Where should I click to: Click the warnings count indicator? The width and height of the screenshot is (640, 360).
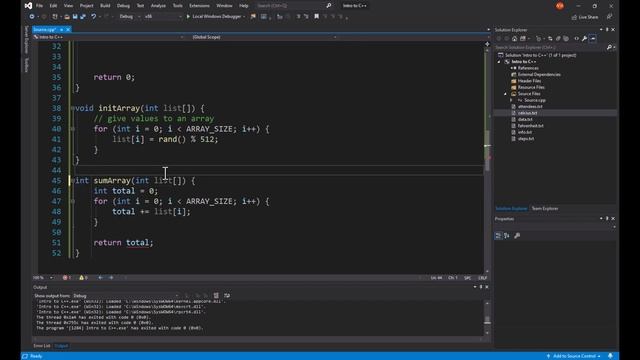83,278
